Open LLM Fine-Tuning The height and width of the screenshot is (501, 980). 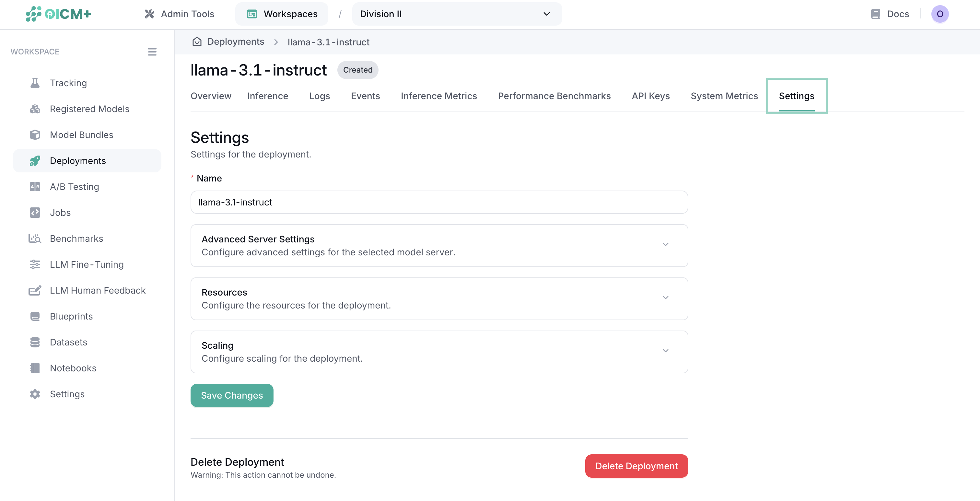point(87,264)
